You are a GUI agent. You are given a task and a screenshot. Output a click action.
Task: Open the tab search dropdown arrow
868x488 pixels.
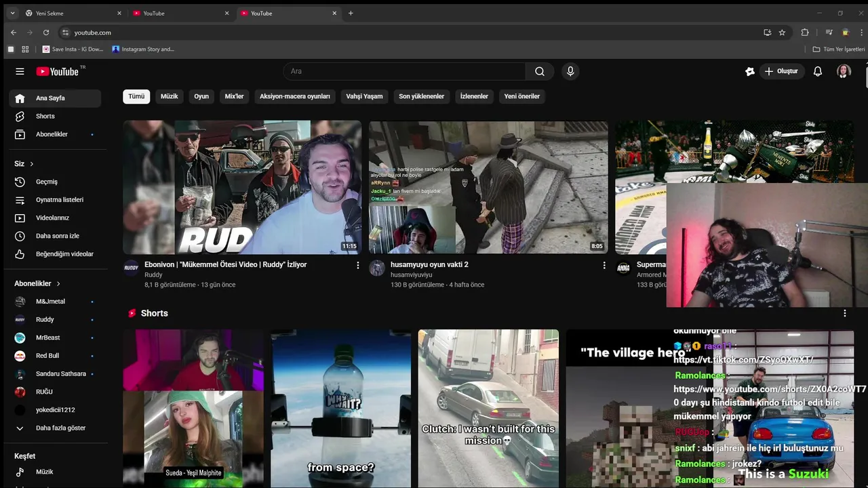coord(12,13)
